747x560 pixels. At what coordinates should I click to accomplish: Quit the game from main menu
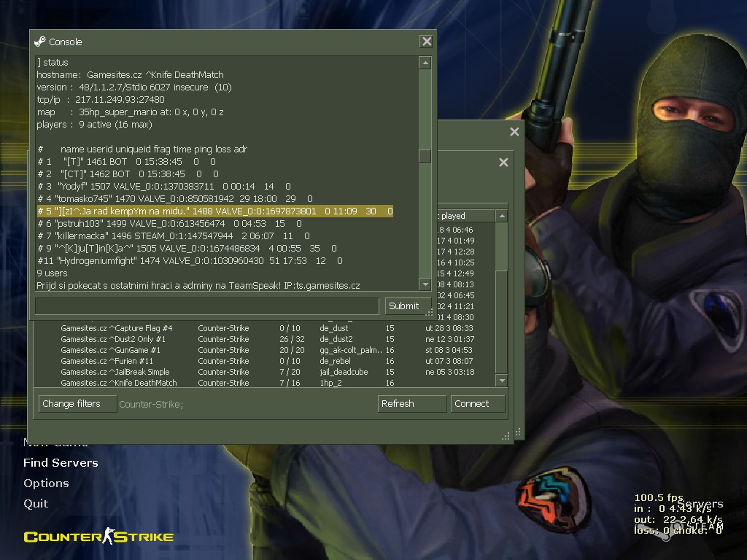click(x=36, y=504)
